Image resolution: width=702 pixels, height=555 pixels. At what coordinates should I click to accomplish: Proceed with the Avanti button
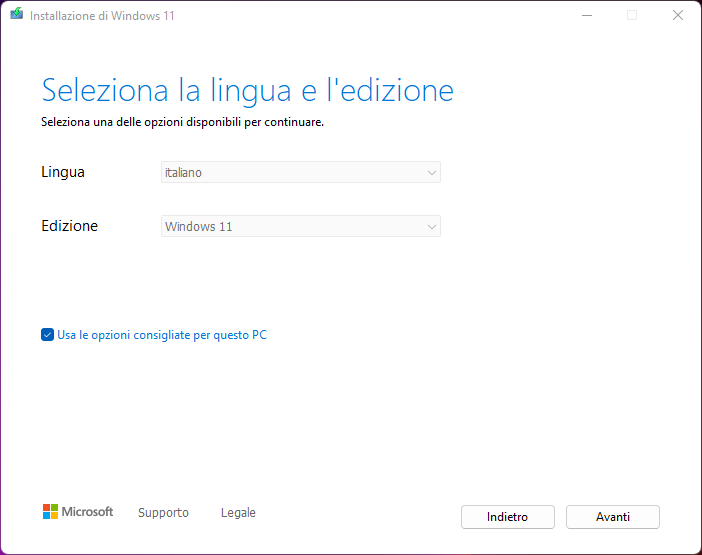point(612,517)
